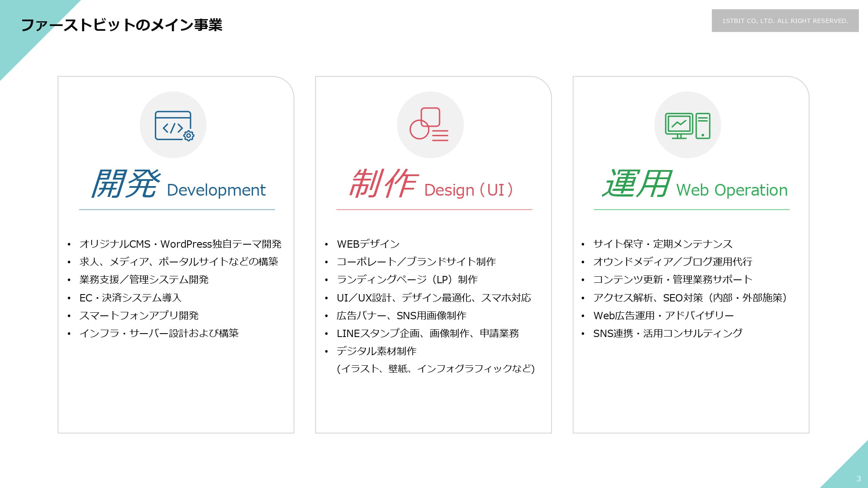Click the スマートフォンアプリ開発 list entry

[140, 316]
